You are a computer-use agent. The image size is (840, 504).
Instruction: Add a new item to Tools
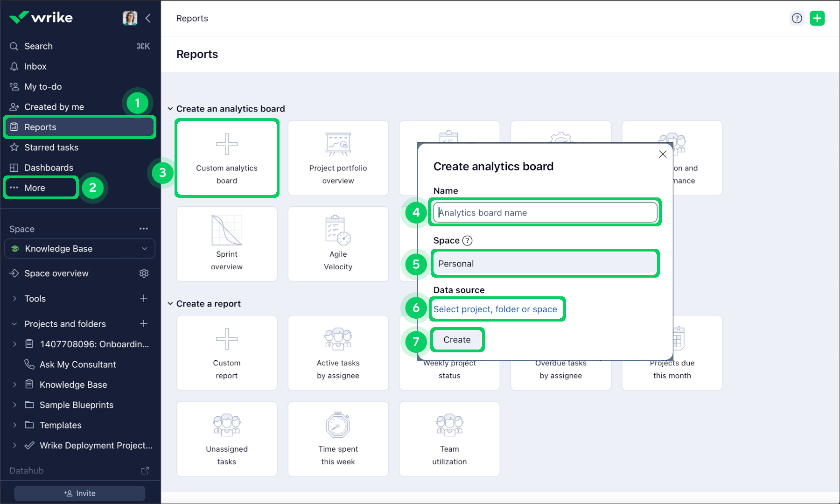(x=144, y=298)
